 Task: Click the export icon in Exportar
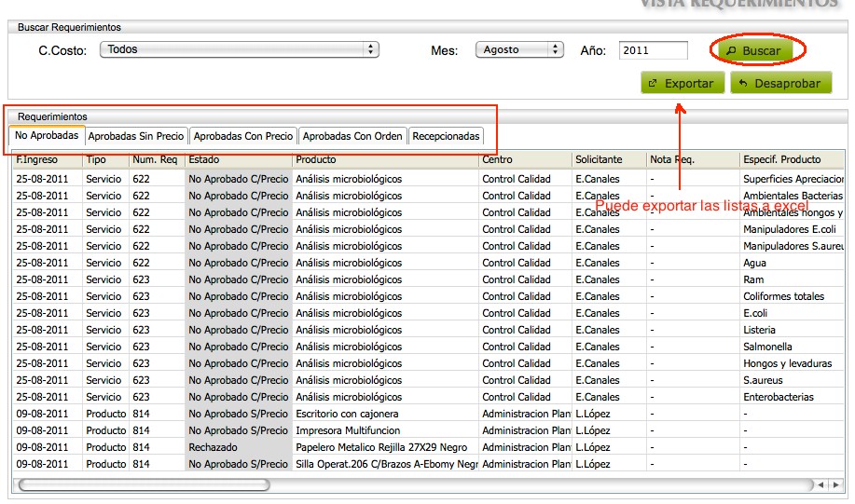[653, 83]
